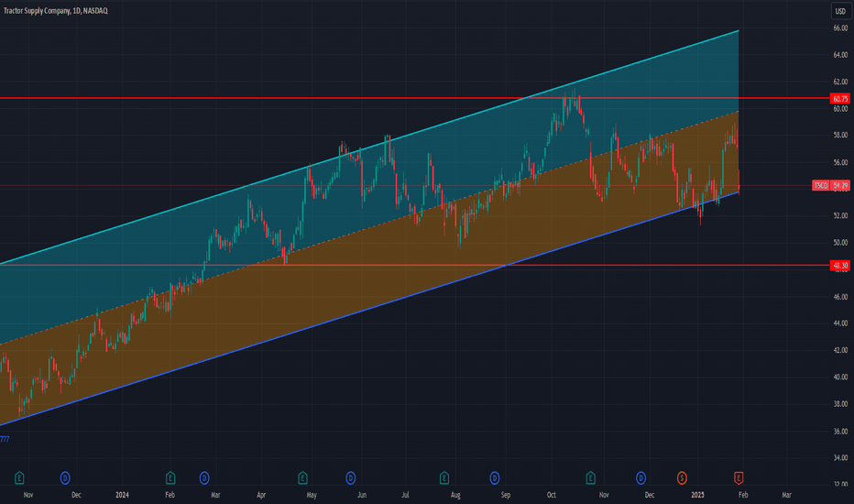
Task: Click the blue 777 label
Action: click(5, 439)
